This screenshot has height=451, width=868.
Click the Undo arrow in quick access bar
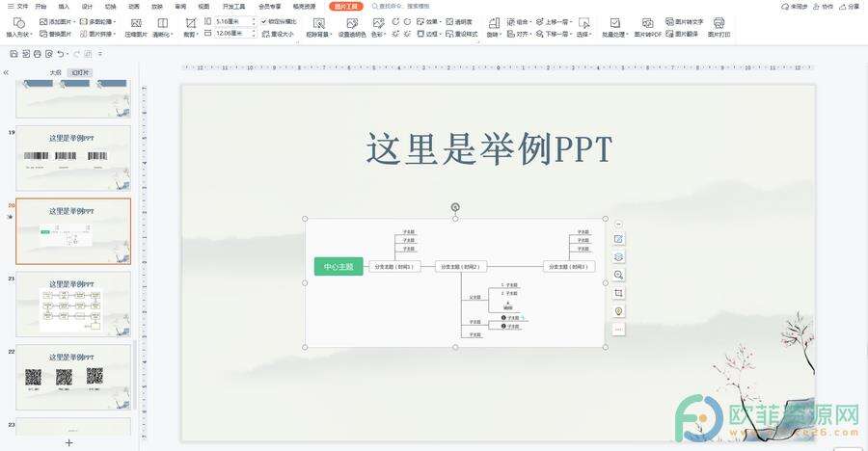[61, 54]
